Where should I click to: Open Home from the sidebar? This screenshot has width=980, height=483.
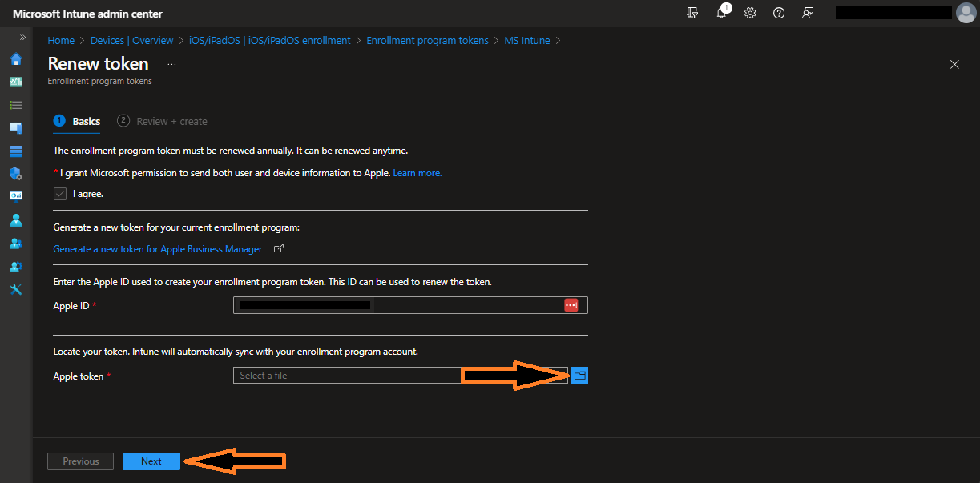pyautogui.click(x=14, y=58)
